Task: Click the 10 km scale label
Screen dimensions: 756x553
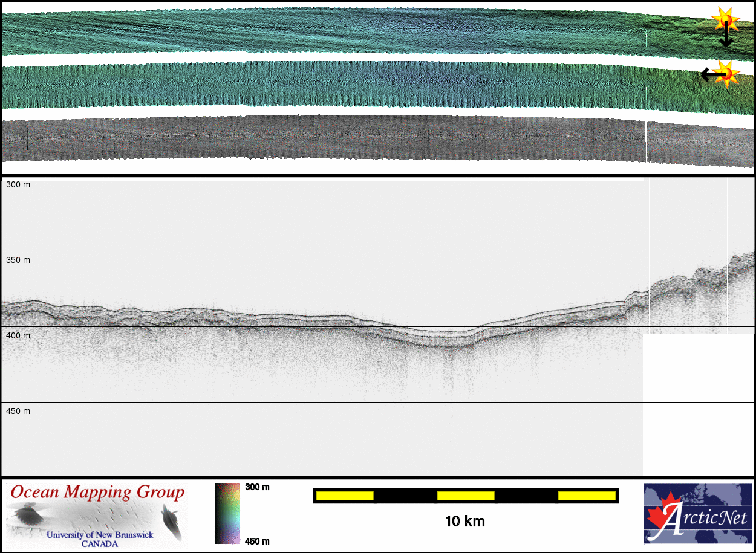Action: (464, 521)
